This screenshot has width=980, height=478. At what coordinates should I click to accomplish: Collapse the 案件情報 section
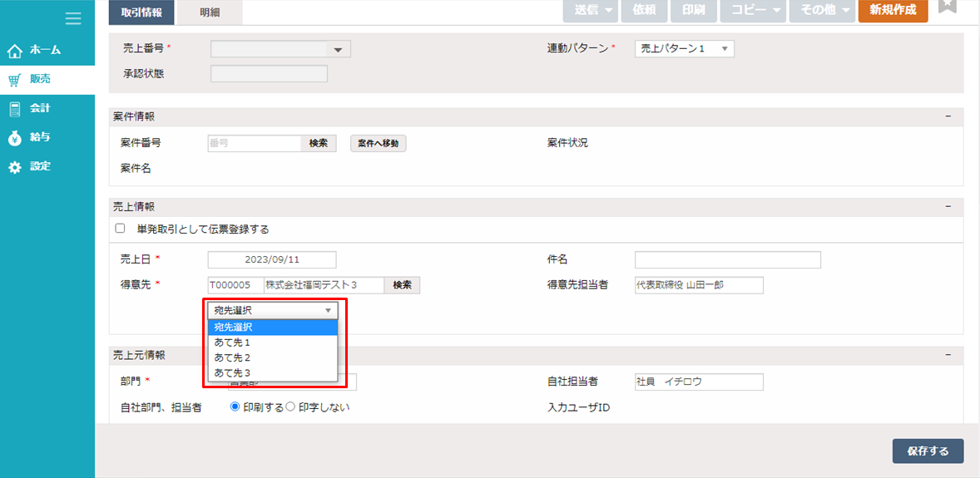pos(948,116)
